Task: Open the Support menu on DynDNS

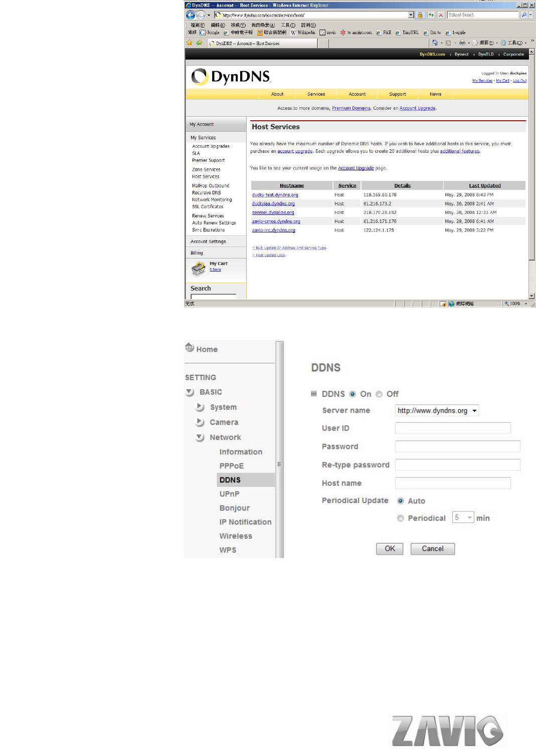Action: [398, 94]
